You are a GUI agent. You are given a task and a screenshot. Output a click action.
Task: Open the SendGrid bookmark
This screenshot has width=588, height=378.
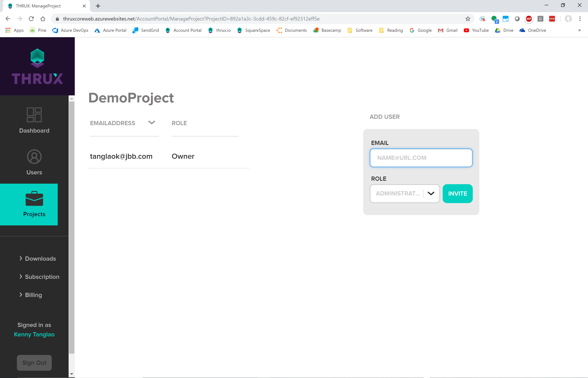click(145, 30)
